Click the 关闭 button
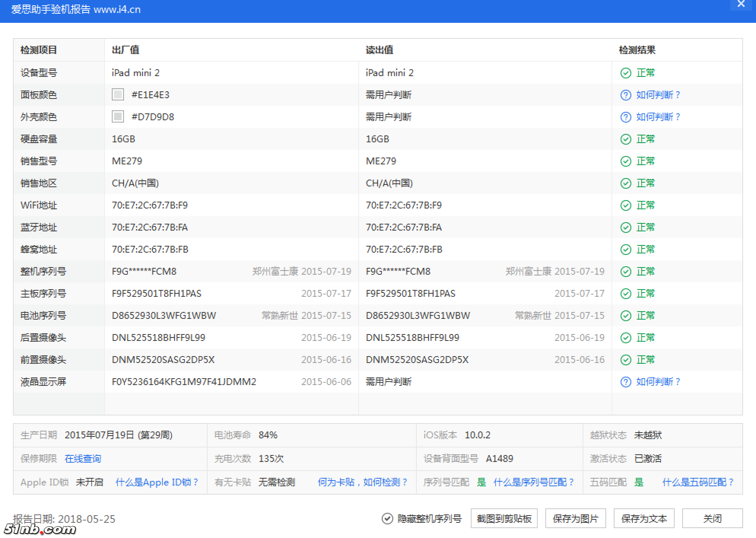This screenshot has width=756, height=538. [x=712, y=519]
